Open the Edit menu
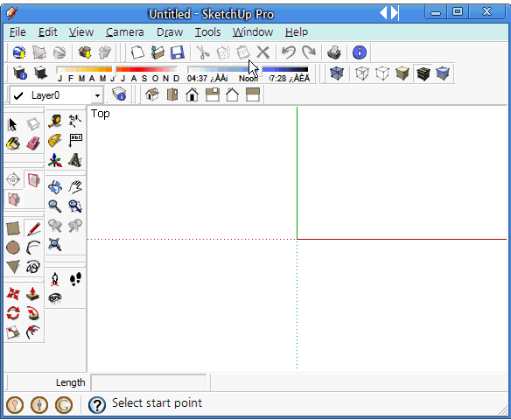 tap(47, 32)
